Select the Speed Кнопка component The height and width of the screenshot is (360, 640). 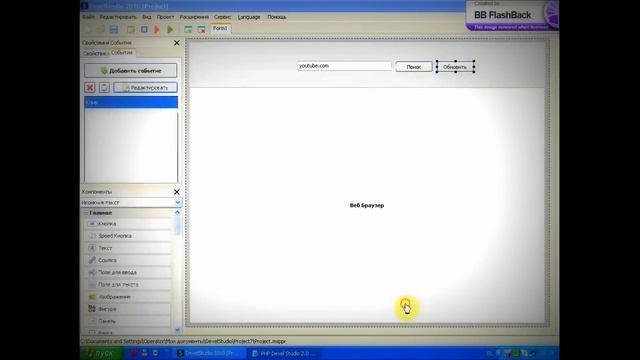point(128,236)
